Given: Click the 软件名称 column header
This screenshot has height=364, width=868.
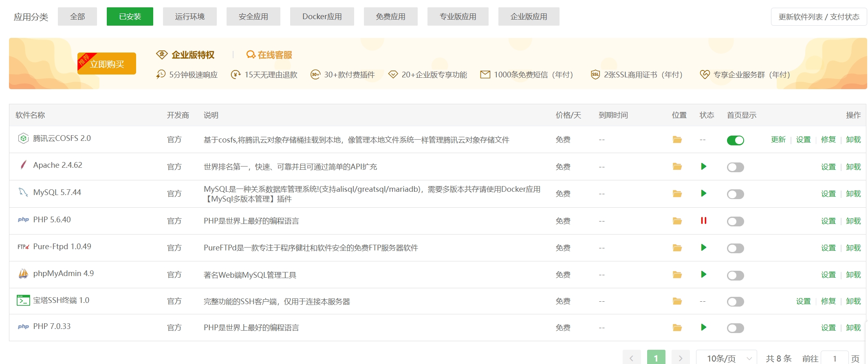Looking at the screenshot, I should (30, 115).
